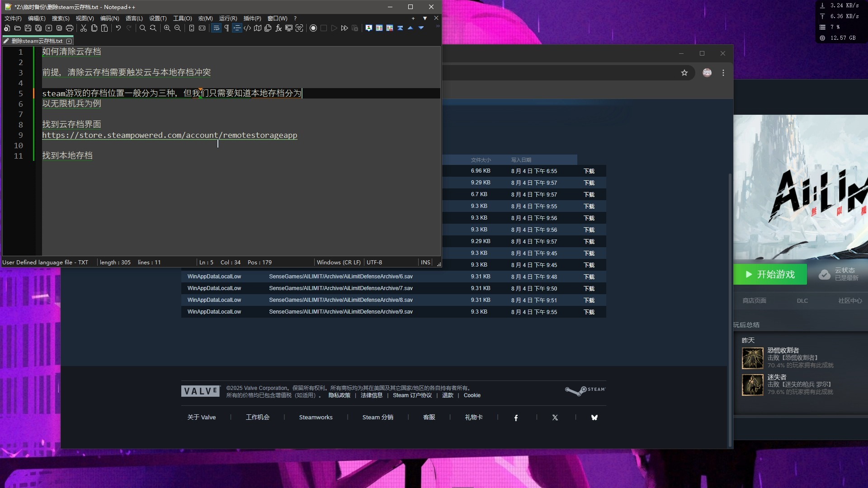
Task: Toggle show all characters pilcrow icon
Action: pos(226,28)
